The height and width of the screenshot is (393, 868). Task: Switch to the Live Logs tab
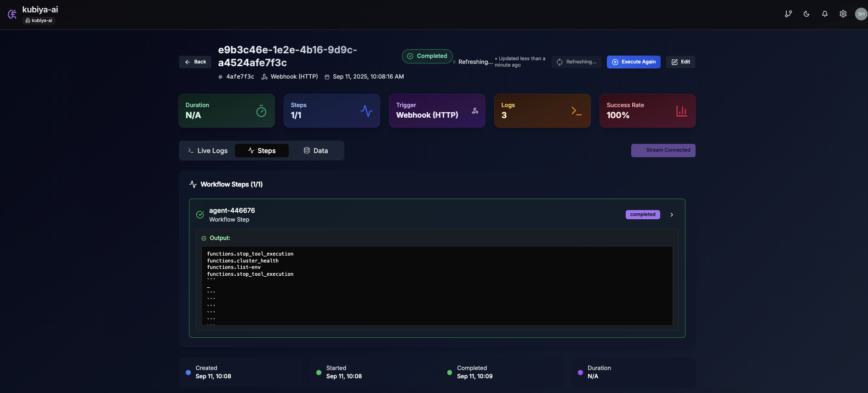[x=207, y=151]
